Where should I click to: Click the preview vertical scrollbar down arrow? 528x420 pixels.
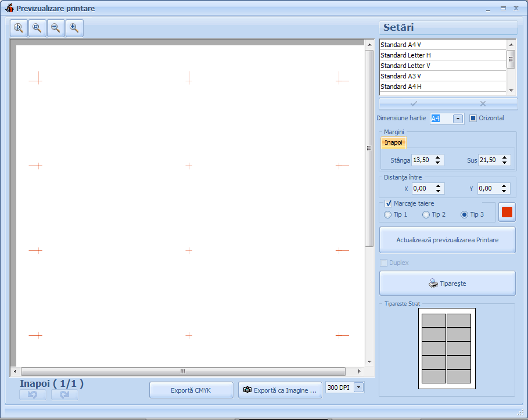pyautogui.click(x=369, y=362)
